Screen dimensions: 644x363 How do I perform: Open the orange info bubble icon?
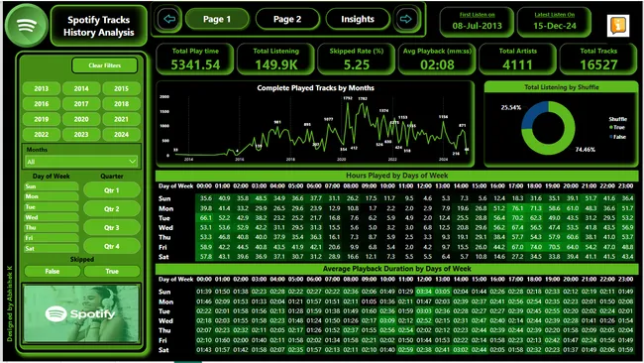(x=618, y=26)
